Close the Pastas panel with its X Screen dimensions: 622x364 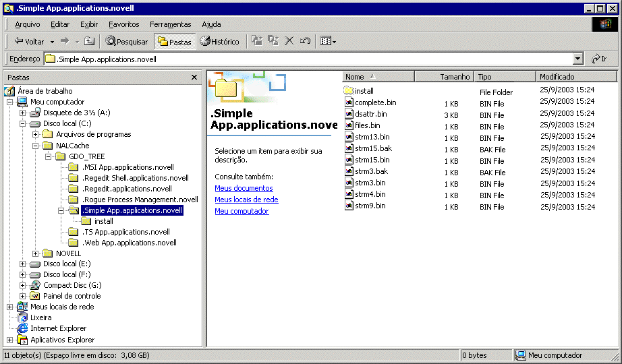click(194, 78)
